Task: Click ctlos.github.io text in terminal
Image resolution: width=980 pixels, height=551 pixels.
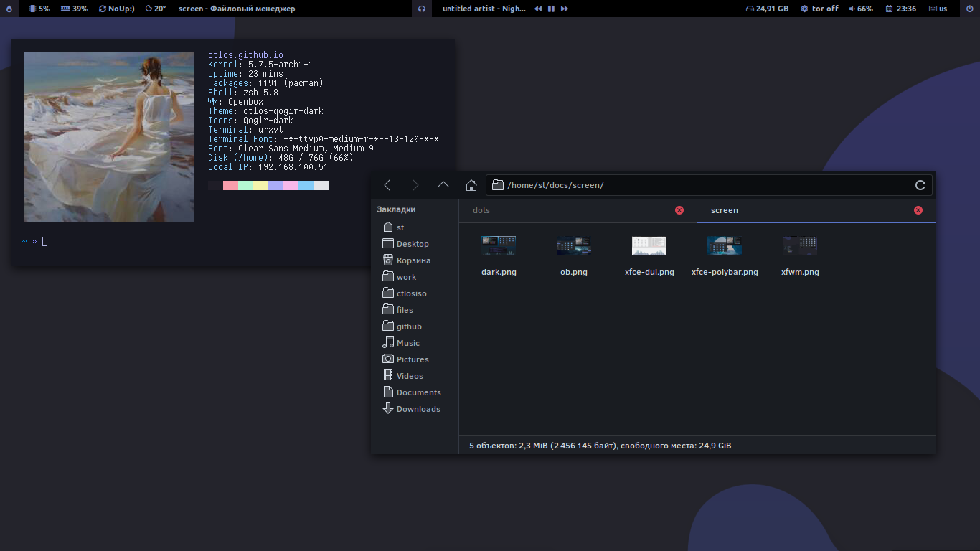Action: pyautogui.click(x=245, y=55)
